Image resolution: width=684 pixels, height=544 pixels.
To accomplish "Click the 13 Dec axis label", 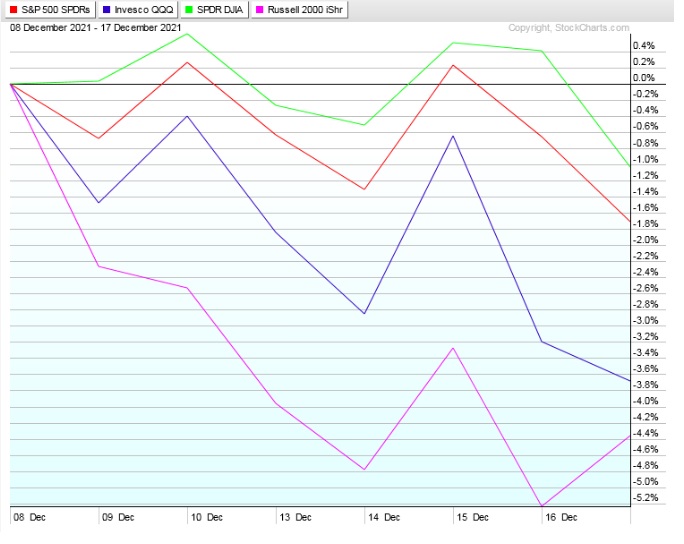I will 295,517.
